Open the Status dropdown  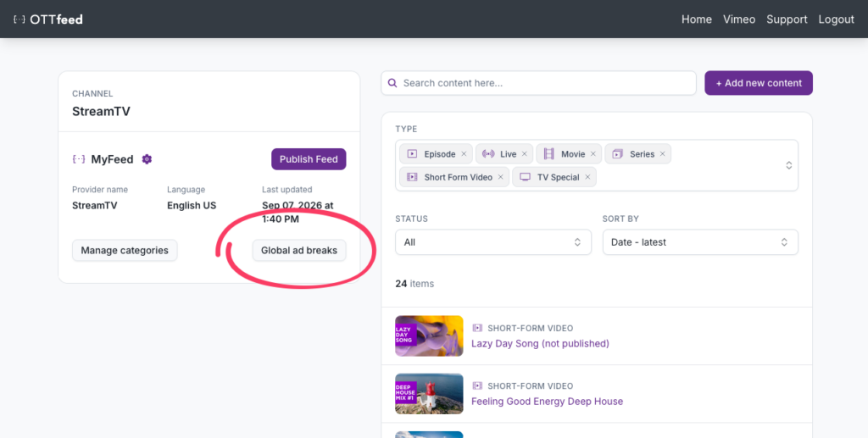coord(493,242)
